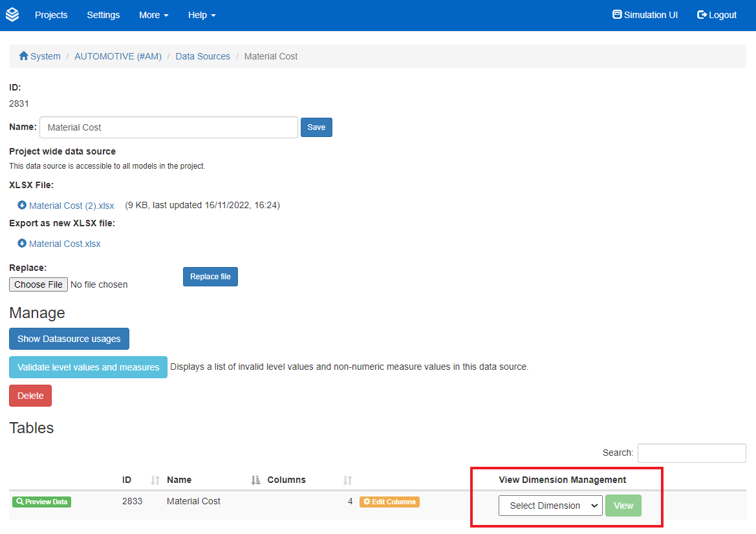Click download icon beside Material Cost.xlsx export

pyautogui.click(x=22, y=244)
